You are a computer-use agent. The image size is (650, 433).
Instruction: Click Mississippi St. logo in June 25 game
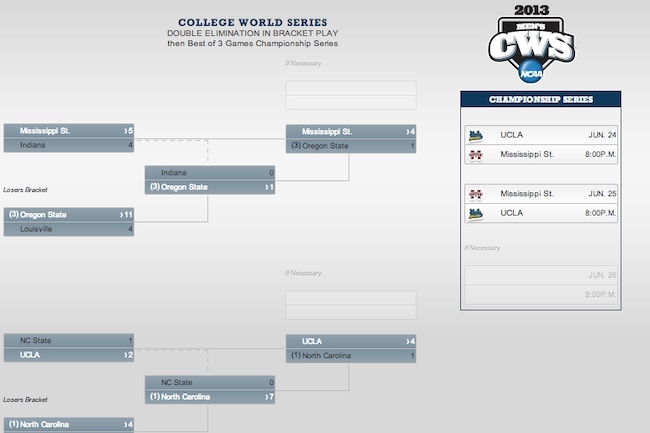[x=475, y=194]
